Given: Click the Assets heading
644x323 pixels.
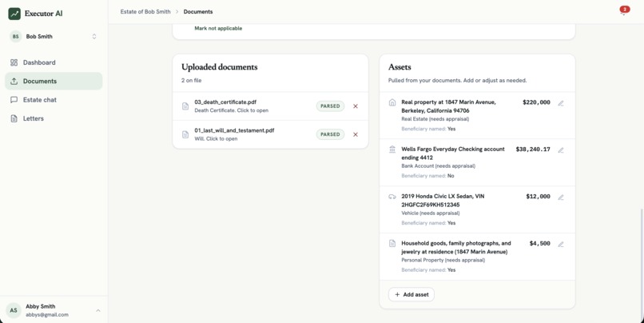Looking at the screenshot, I should point(400,67).
